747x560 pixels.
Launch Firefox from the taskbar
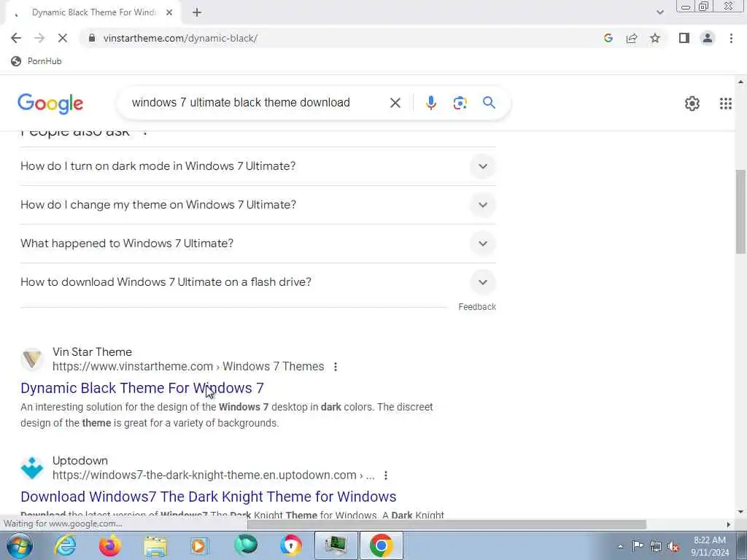tap(109, 545)
